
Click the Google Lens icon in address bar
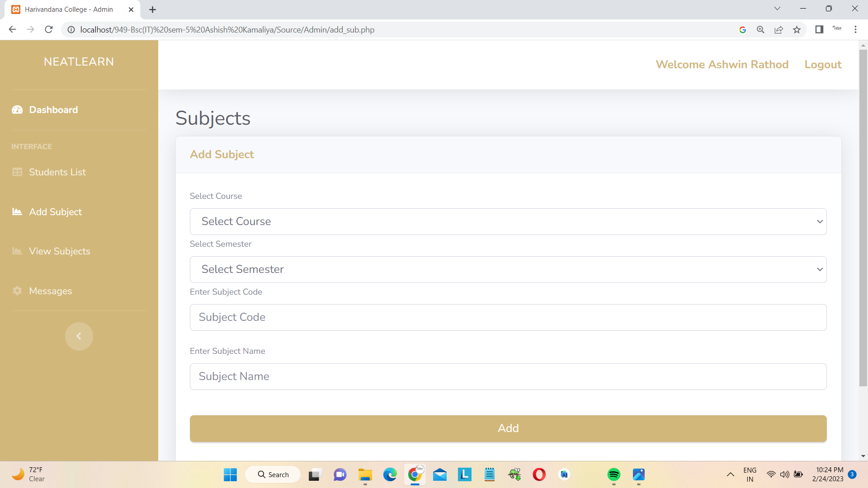tap(743, 29)
